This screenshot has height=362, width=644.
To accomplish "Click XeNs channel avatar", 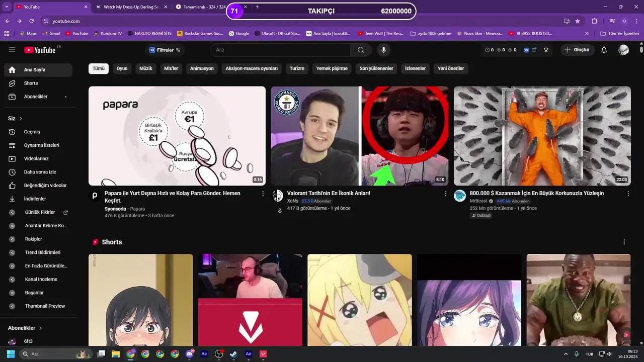I will pos(278,196).
